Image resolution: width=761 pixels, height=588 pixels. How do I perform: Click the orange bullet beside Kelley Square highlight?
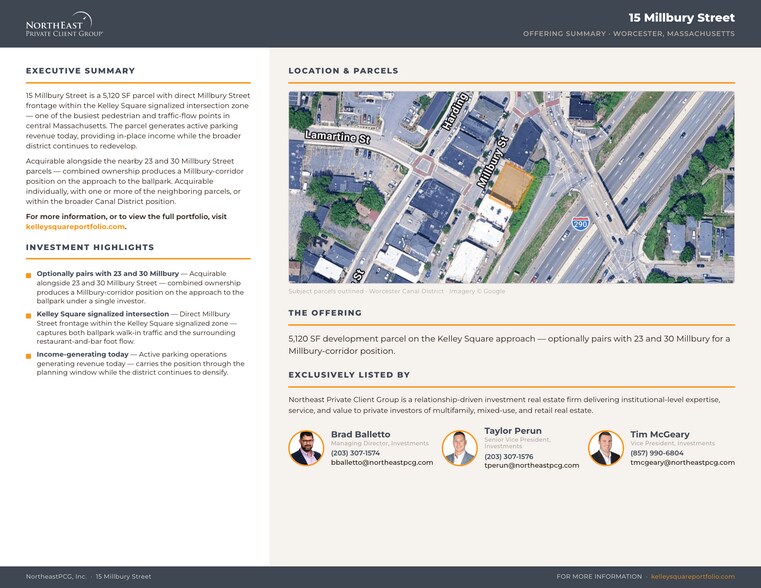point(29,316)
